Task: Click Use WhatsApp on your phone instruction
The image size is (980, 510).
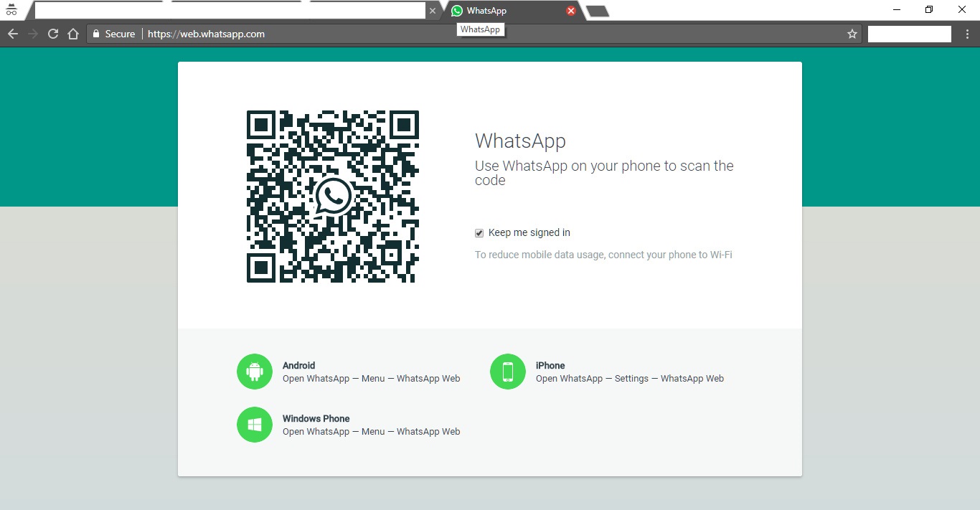Action: tap(604, 173)
